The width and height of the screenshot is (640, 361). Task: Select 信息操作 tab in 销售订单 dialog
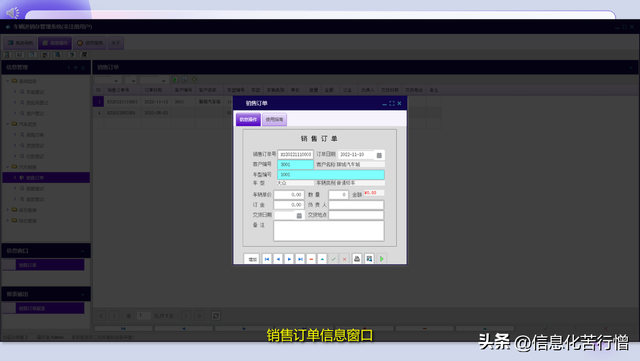[x=248, y=120]
